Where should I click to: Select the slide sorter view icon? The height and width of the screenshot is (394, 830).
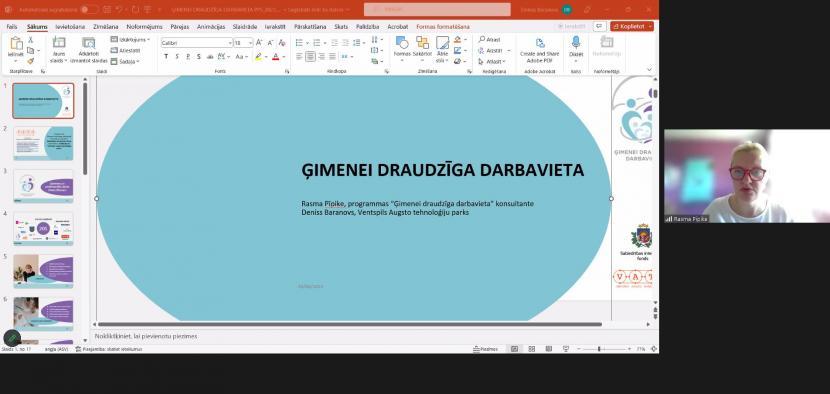pos(531,349)
